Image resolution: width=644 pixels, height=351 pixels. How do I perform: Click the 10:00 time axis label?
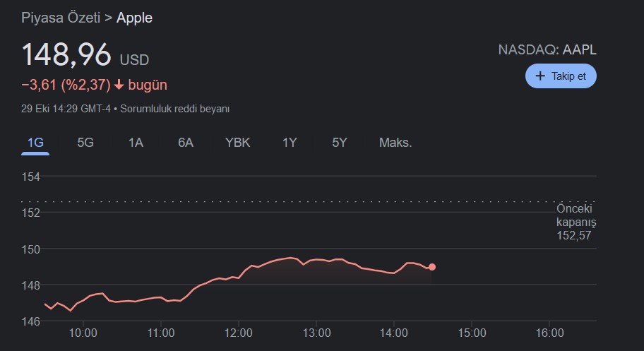coord(83,333)
